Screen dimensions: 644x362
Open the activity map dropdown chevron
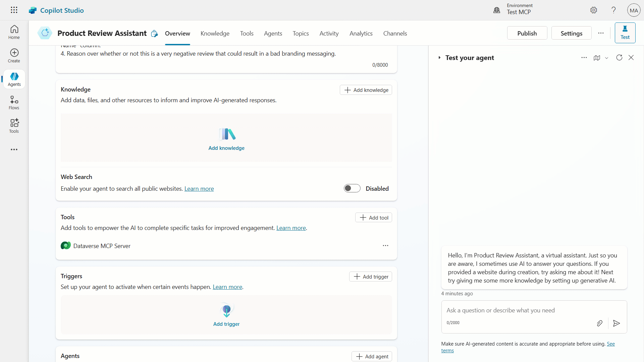coord(606,58)
